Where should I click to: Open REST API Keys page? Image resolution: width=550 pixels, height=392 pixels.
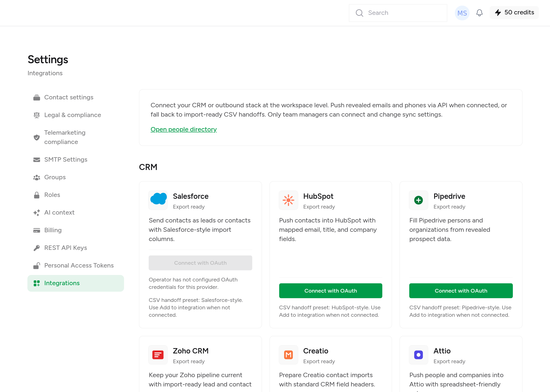pos(76,248)
